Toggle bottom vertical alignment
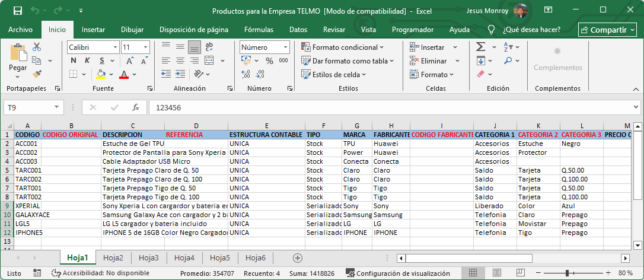The width and height of the screenshot is (644, 280). [195, 47]
